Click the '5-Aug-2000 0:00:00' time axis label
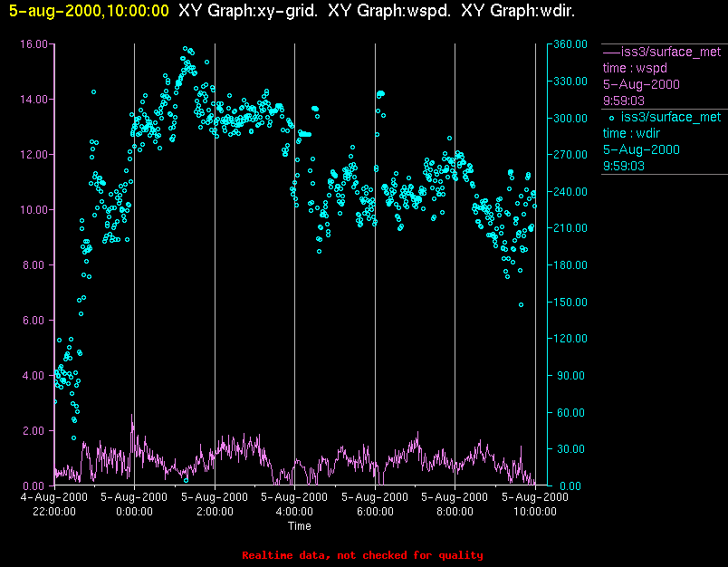The height and width of the screenshot is (567, 728). coord(134,505)
